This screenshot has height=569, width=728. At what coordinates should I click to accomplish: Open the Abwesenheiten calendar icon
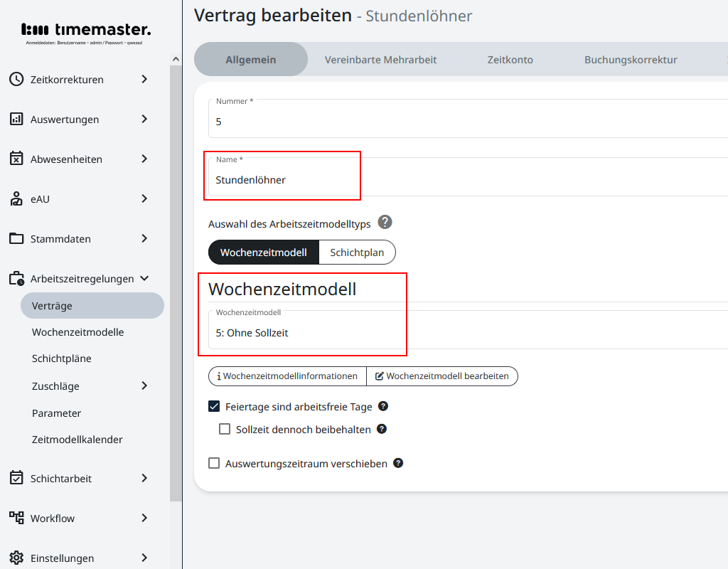16,159
